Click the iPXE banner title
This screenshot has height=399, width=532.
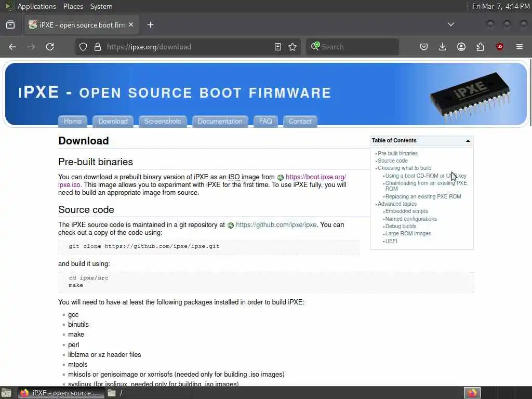(175, 92)
